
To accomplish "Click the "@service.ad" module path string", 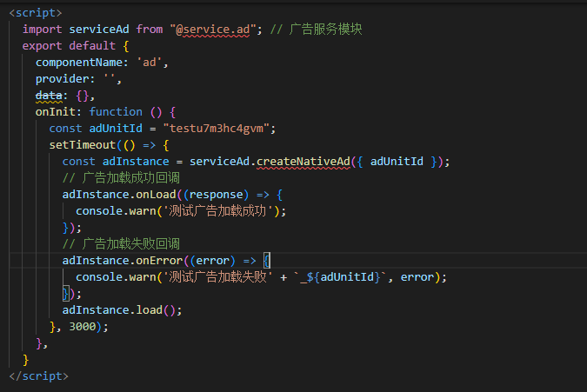I will click(x=213, y=29).
